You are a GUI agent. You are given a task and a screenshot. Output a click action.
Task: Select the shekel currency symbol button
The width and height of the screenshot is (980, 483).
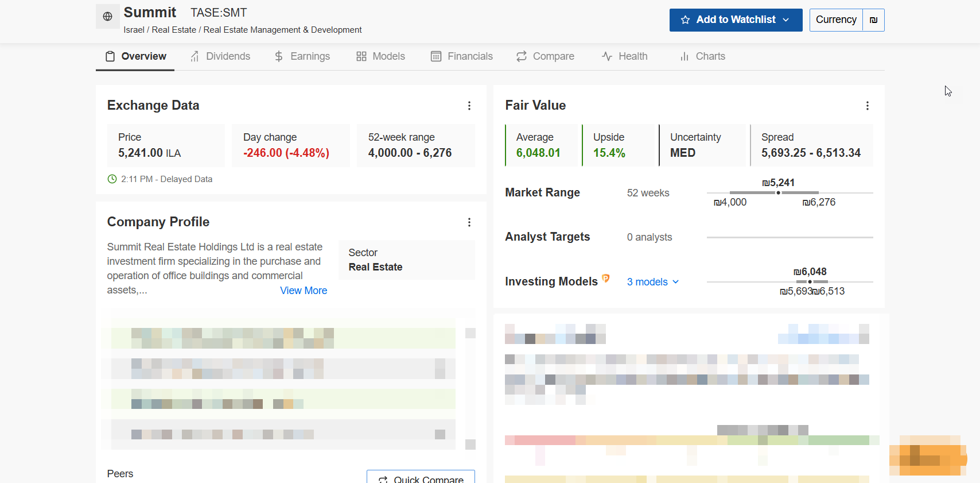click(x=873, y=20)
